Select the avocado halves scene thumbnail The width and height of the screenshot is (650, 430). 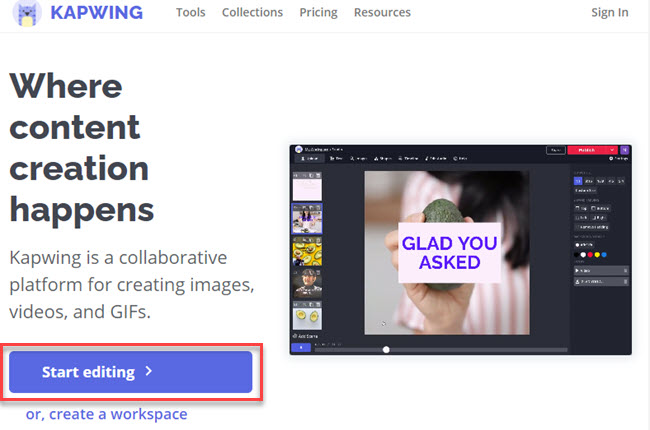(305, 318)
